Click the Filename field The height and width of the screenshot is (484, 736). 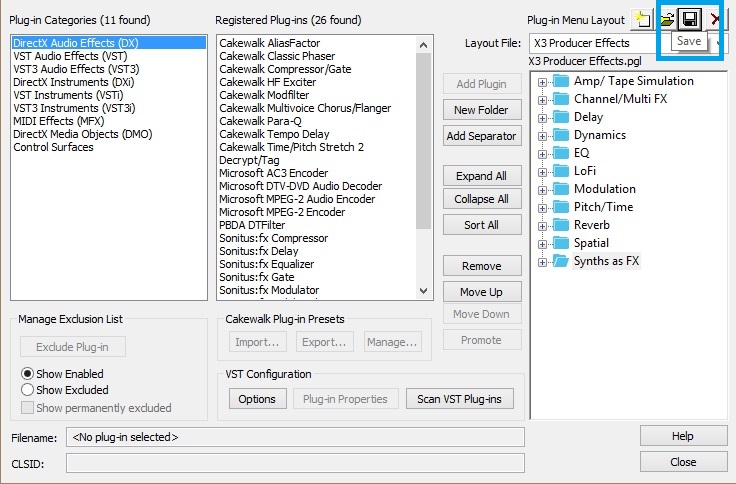pos(295,437)
